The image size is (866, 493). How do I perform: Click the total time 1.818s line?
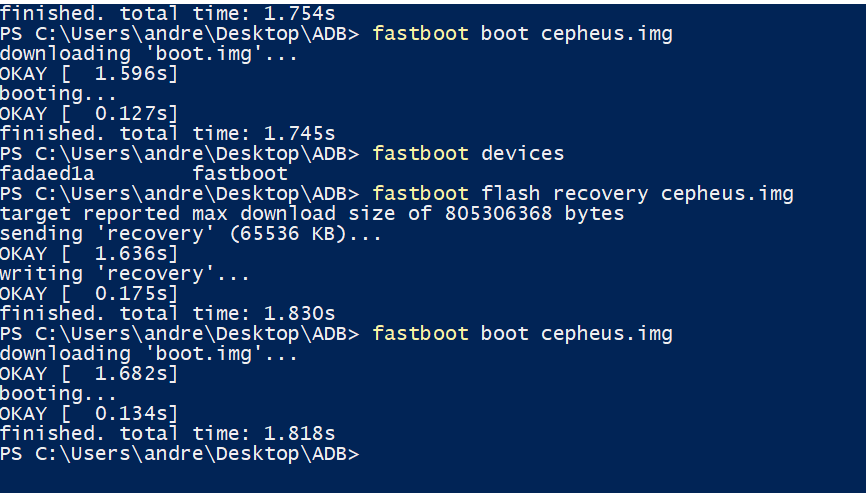[x=167, y=434]
